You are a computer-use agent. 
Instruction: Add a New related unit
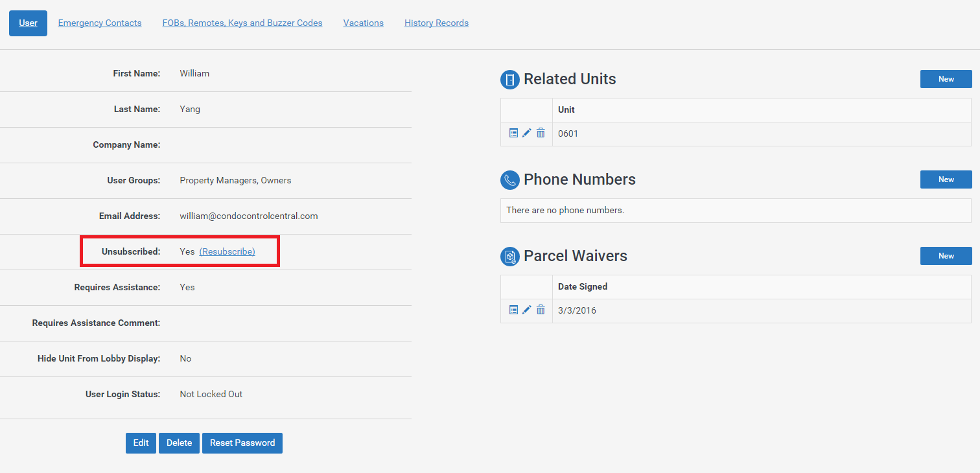coord(946,79)
